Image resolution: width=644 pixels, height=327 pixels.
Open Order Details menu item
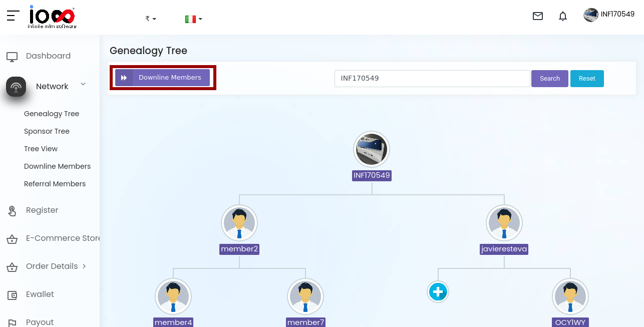click(x=52, y=266)
